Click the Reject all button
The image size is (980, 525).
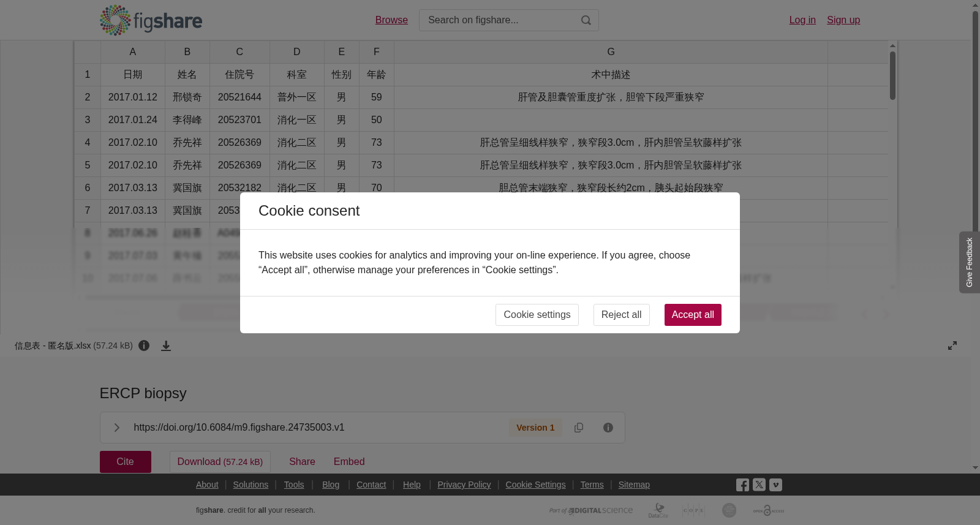click(x=621, y=315)
